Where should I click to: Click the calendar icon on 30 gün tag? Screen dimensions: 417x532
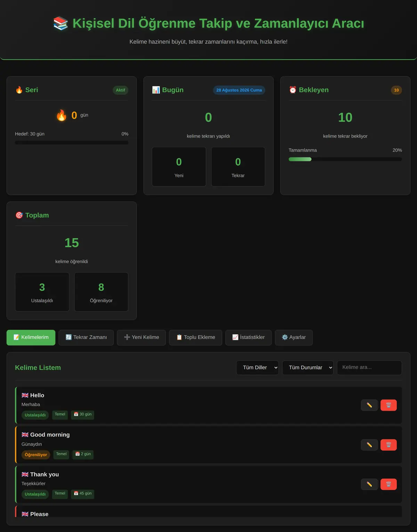(x=76, y=414)
